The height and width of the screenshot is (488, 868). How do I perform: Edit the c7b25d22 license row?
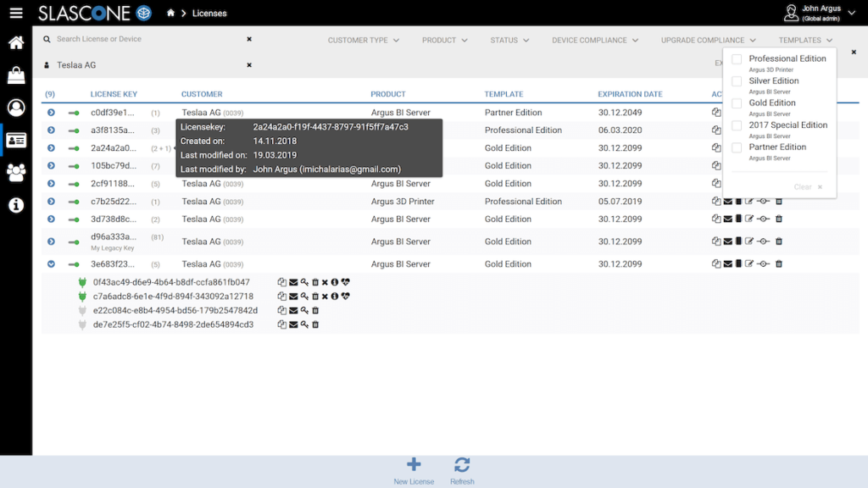[x=749, y=202]
